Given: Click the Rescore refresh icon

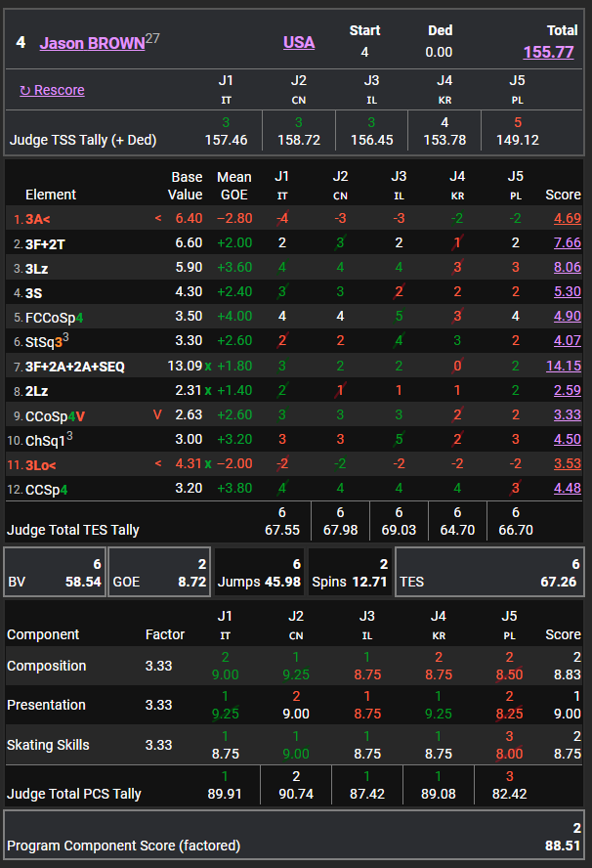Looking at the screenshot, I should pyautogui.click(x=25, y=91).
